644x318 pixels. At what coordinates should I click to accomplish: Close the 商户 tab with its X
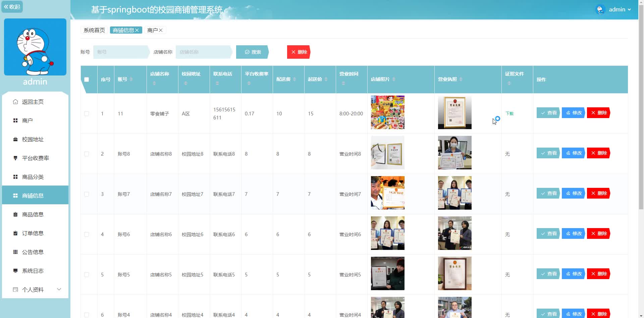[161, 30]
